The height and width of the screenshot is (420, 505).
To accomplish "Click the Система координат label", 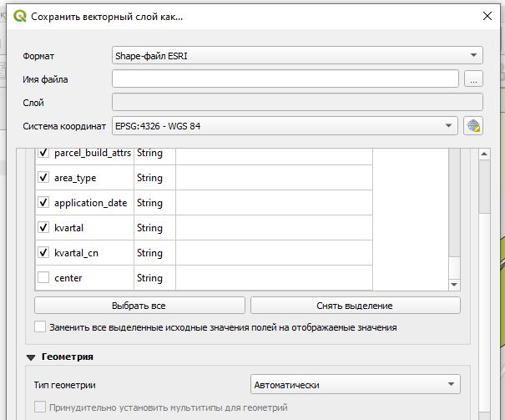I will [x=64, y=126].
